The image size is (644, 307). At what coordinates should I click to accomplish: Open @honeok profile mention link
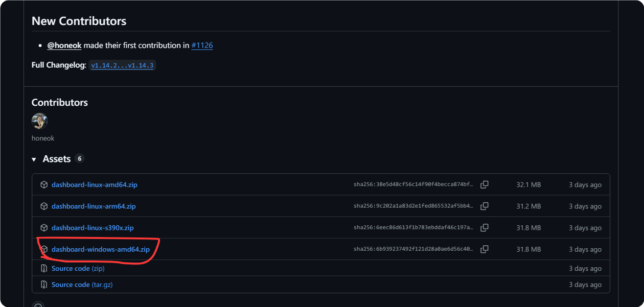click(64, 46)
